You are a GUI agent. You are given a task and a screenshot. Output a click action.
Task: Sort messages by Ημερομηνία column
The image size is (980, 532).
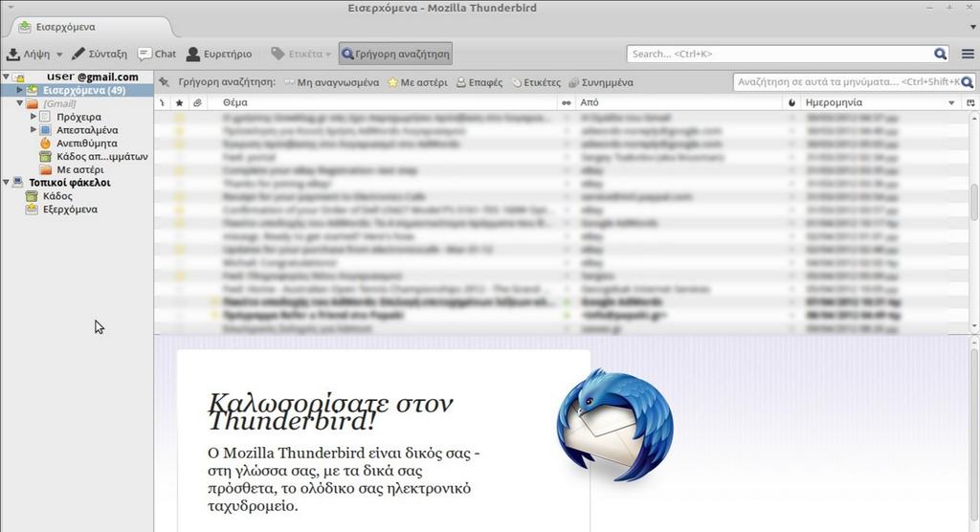pos(881,102)
